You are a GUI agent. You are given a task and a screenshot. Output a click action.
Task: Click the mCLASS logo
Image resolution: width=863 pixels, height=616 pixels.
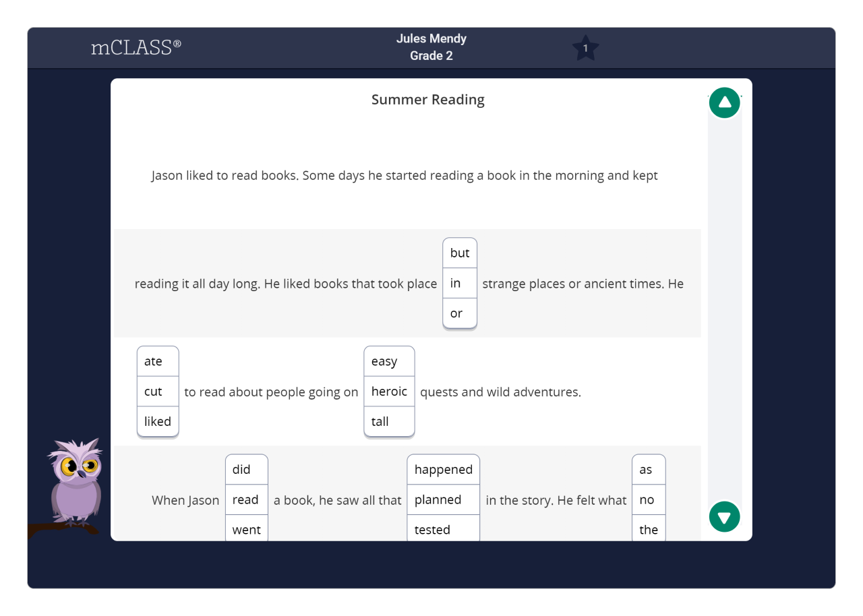point(136,47)
